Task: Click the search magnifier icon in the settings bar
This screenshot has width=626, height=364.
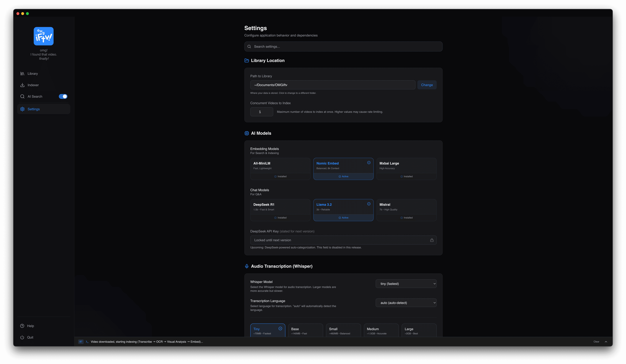Action: [x=249, y=46]
